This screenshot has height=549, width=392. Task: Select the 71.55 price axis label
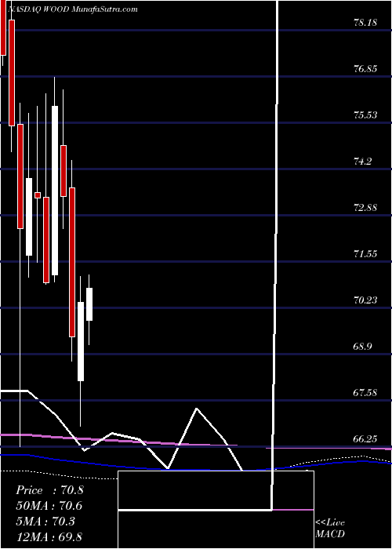365,254
